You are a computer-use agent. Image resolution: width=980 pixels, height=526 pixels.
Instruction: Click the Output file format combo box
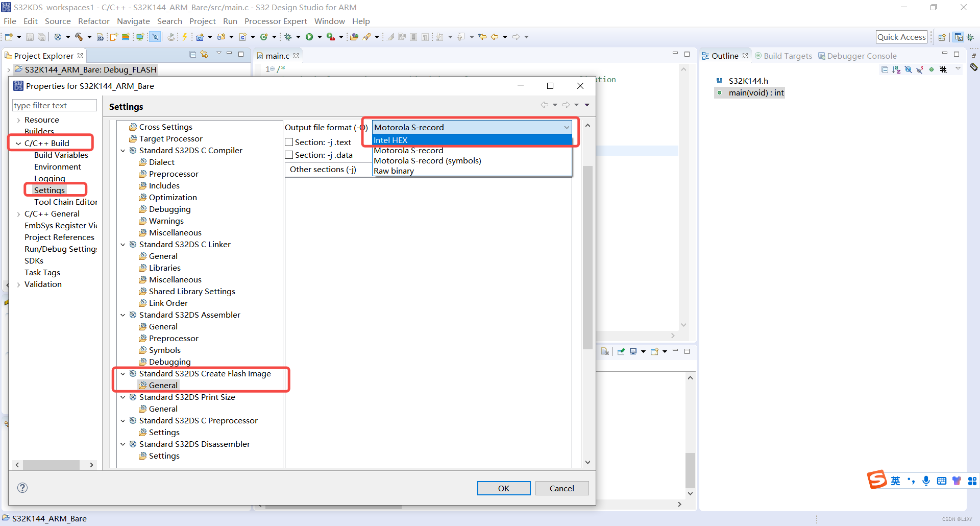tap(472, 127)
